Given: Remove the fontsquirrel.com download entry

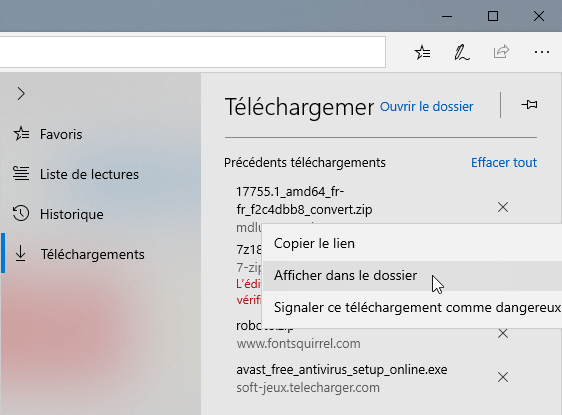Looking at the screenshot, I should 503,334.
